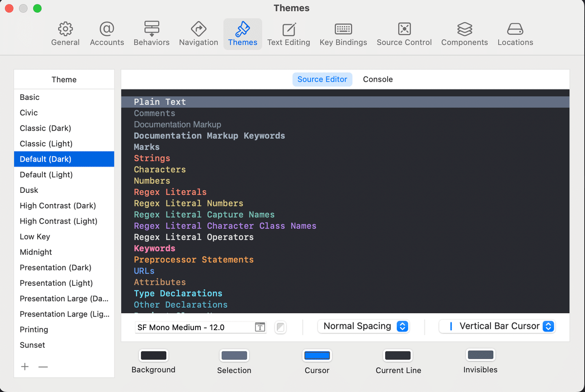Select the Midnight theme
This screenshot has height=392, width=585.
click(x=36, y=252)
